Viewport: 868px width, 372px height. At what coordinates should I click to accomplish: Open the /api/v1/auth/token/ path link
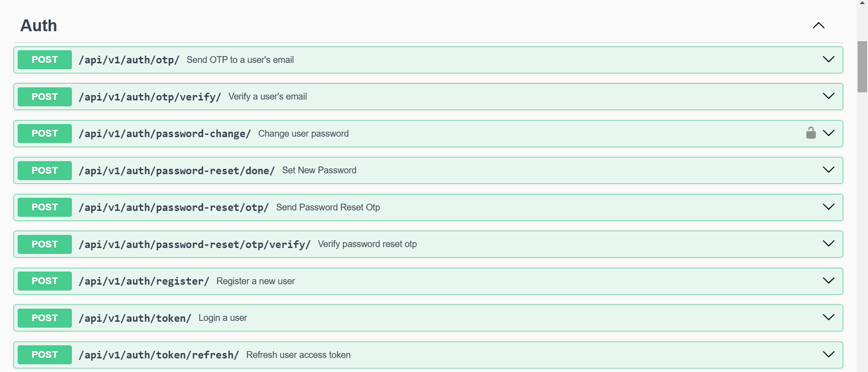pyautogui.click(x=135, y=318)
